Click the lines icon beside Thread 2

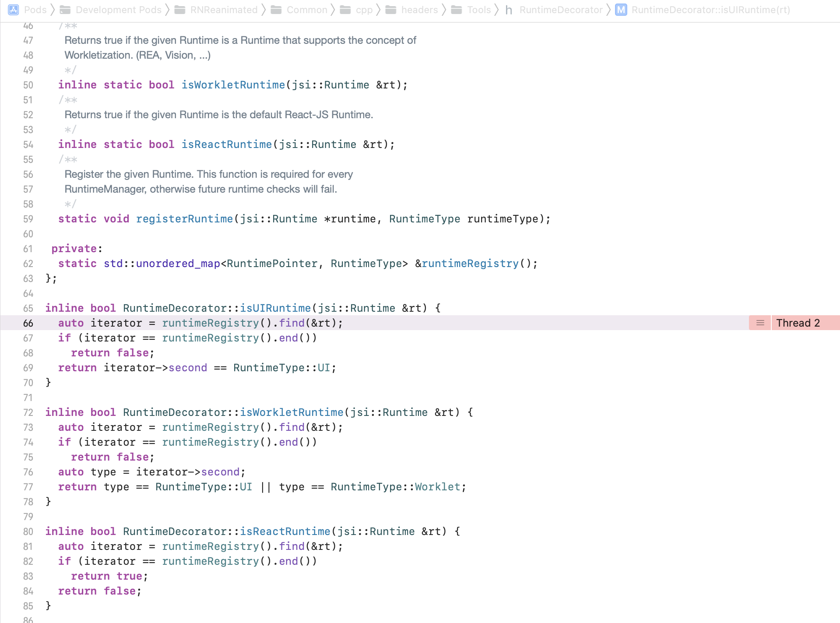760,323
